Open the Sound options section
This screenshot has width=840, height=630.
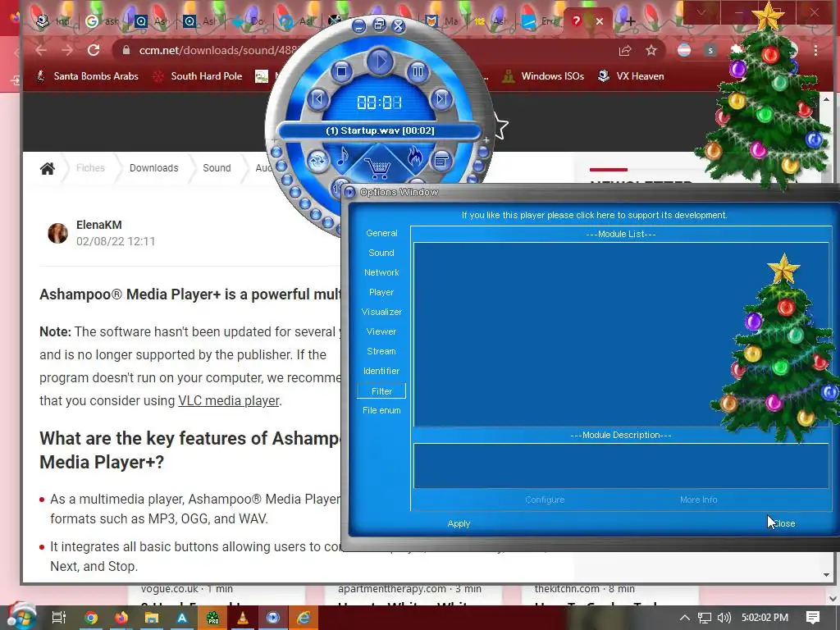coord(381,253)
